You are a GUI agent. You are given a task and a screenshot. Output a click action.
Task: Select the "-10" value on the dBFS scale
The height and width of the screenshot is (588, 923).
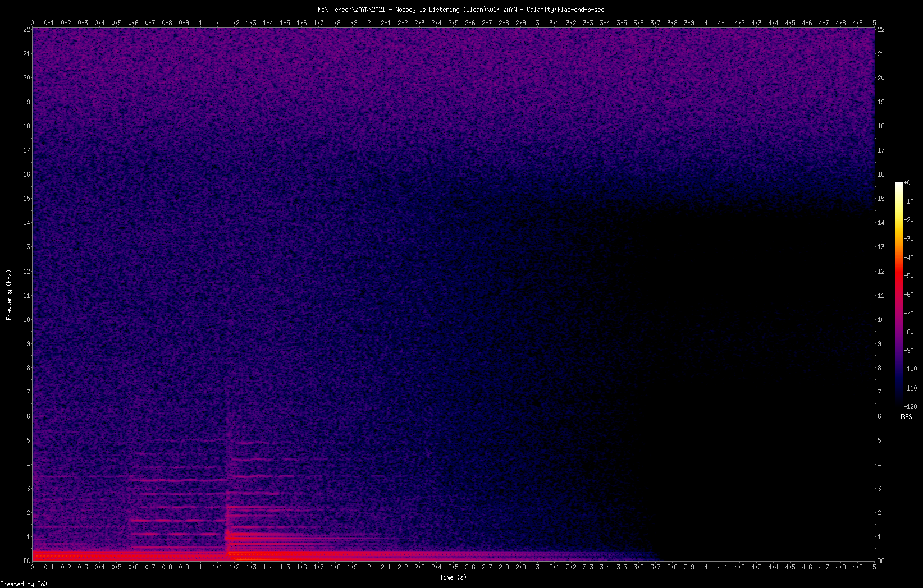coord(910,201)
